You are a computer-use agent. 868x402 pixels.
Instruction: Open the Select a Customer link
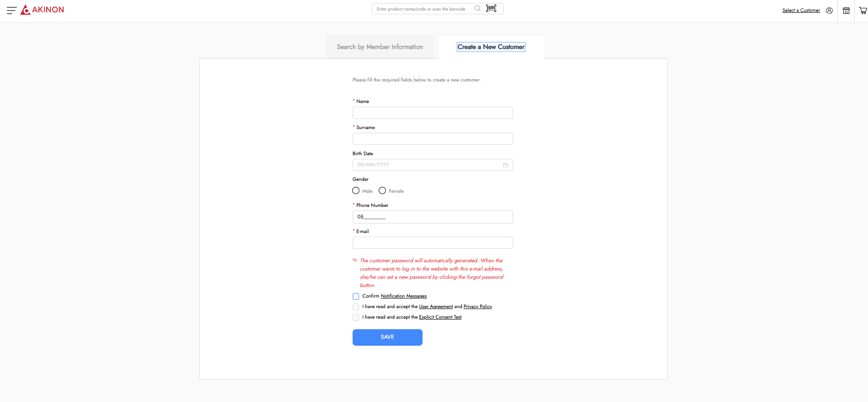tap(801, 11)
